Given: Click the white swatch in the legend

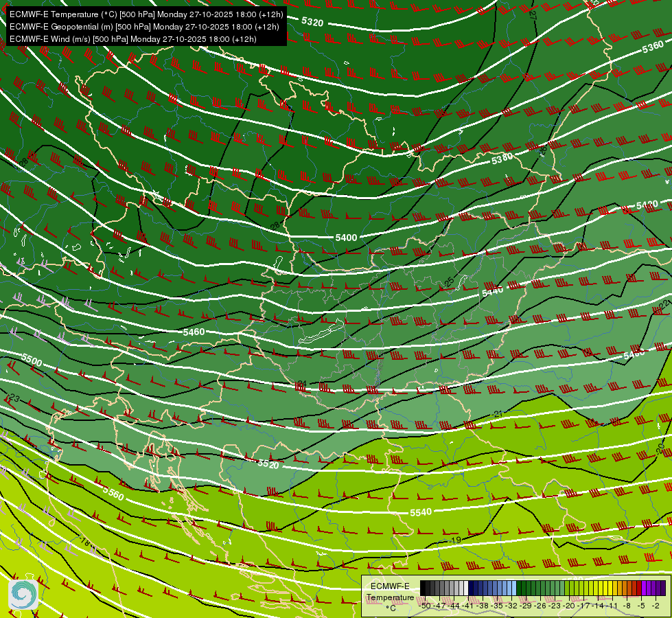Looking at the screenshot, I should tap(466, 588).
